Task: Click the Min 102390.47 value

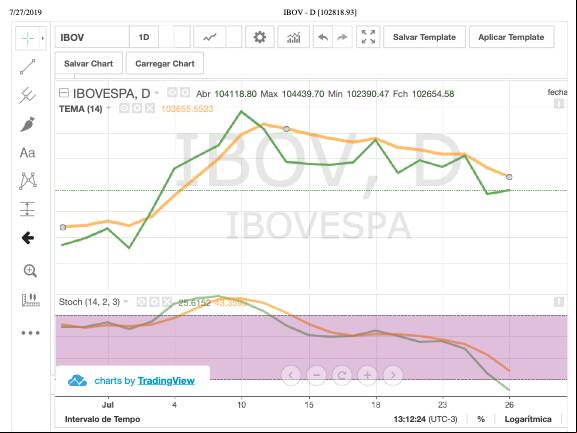Action: click(368, 94)
